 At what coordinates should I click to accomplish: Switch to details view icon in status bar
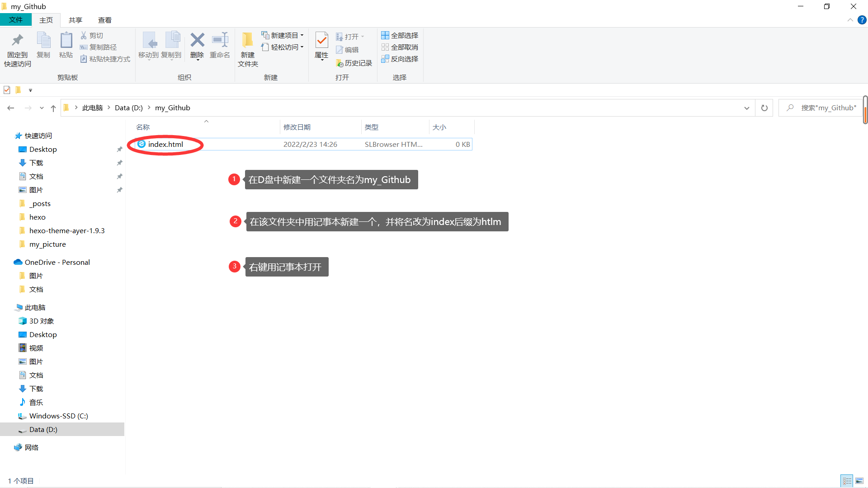point(847,481)
